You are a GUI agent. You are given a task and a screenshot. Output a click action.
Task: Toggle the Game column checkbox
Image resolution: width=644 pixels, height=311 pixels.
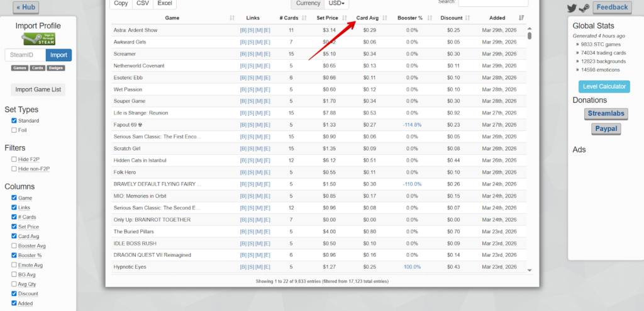click(14, 198)
